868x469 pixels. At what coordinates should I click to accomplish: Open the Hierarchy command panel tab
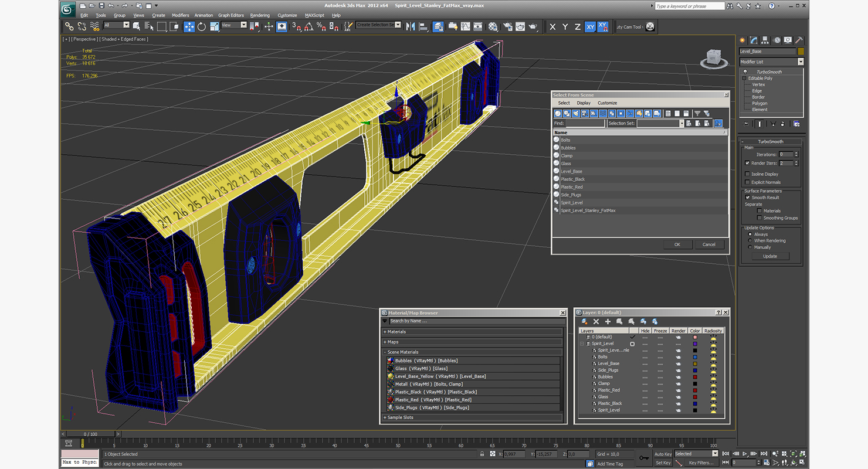765,40
